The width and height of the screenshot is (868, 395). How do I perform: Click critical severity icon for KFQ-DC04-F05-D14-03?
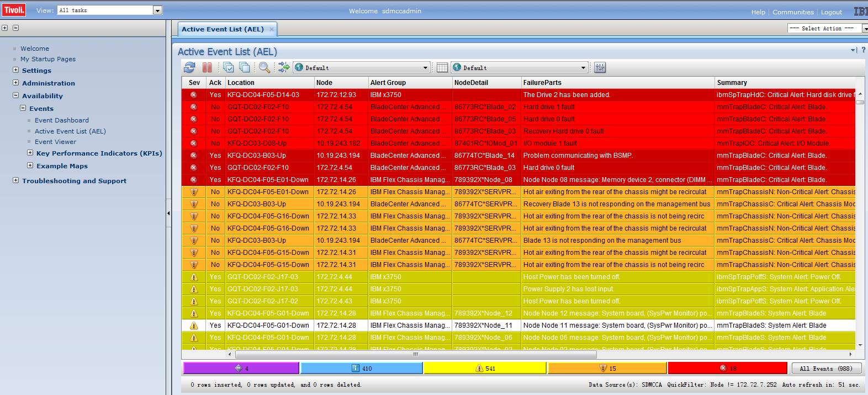[x=194, y=95]
